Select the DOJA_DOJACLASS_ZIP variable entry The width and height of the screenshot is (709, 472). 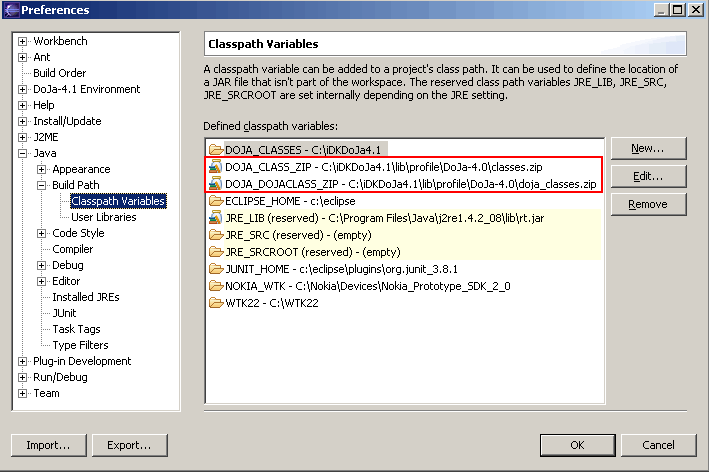click(x=411, y=184)
